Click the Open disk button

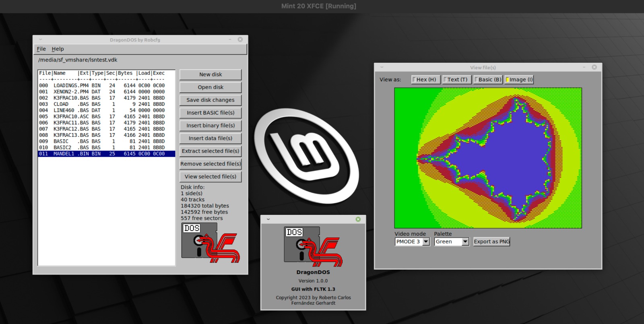pos(211,87)
